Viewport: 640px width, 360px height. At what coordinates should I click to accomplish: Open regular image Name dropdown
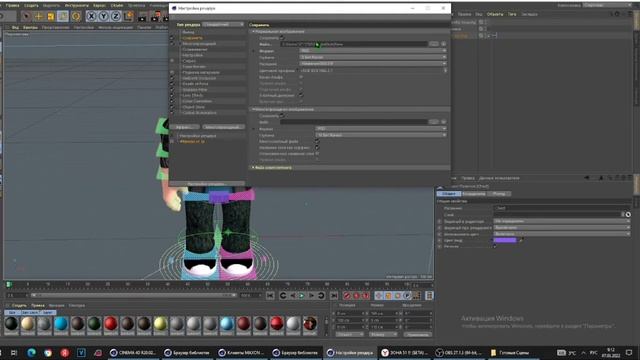(x=373, y=64)
